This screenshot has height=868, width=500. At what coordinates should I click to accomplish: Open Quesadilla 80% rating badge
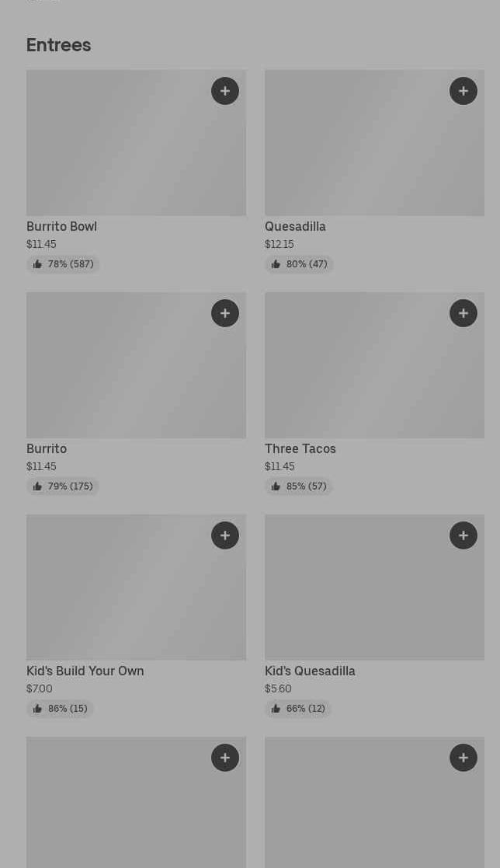coord(299,264)
